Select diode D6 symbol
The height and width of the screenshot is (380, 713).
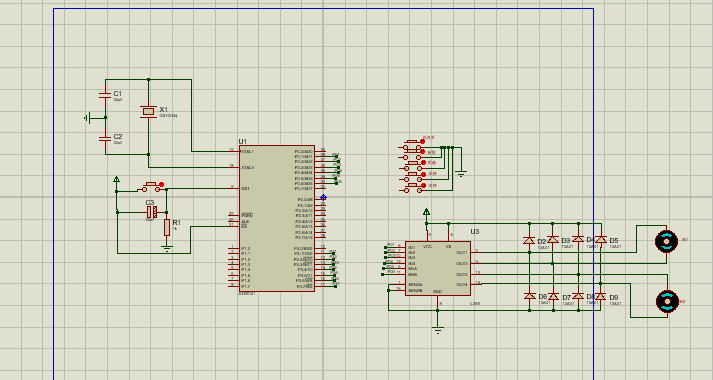(x=529, y=296)
